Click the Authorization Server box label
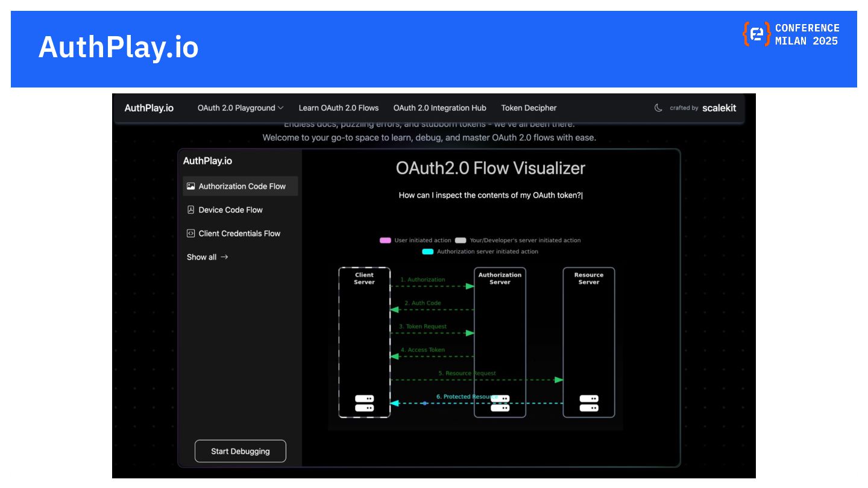Image resolution: width=868 pixels, height=488 pixels. [500, 278]
